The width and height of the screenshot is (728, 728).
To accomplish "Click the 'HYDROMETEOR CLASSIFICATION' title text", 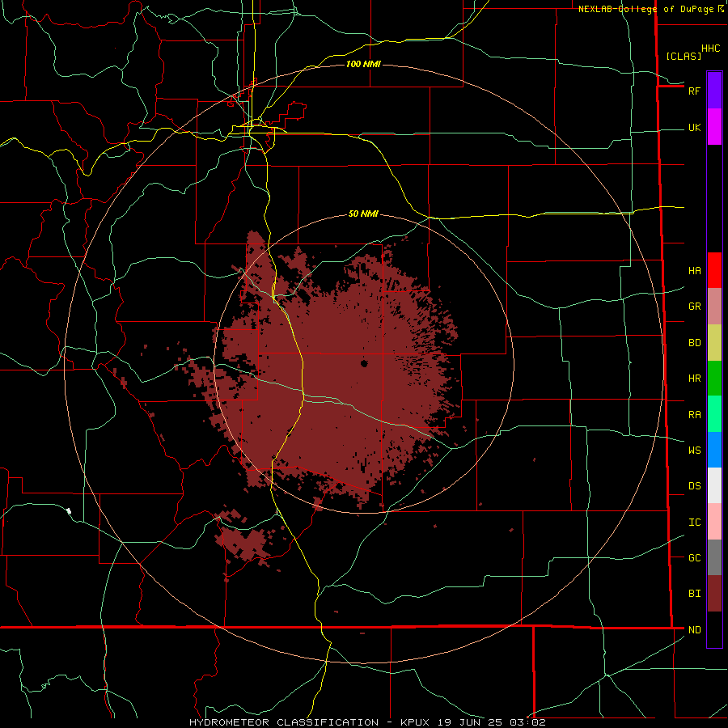I will click(284, 722).
